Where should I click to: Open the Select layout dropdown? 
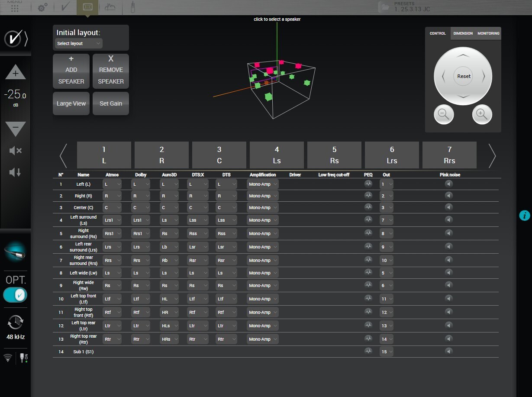[79, 43]
